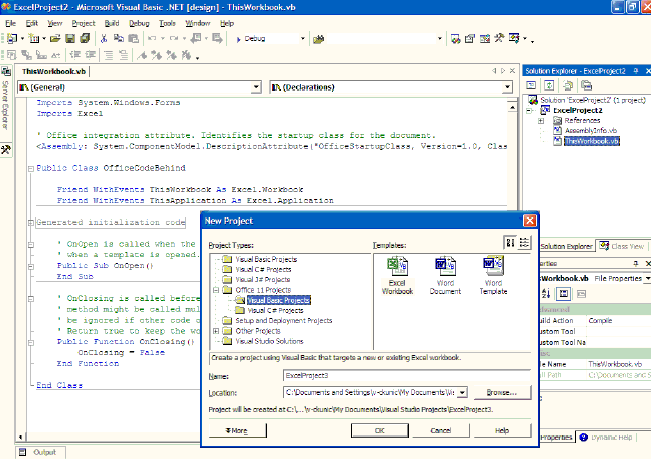Viewport: 651px width, 459px height.
Task: Open the Tools menu
Action: point(167,23)
